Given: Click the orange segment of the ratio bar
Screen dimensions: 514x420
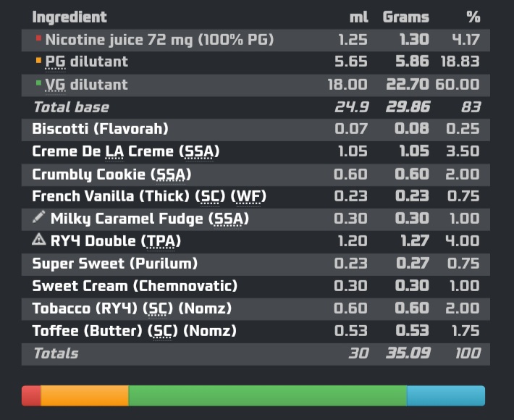Looking at the screenshot, I should click(x=85, y=395).
